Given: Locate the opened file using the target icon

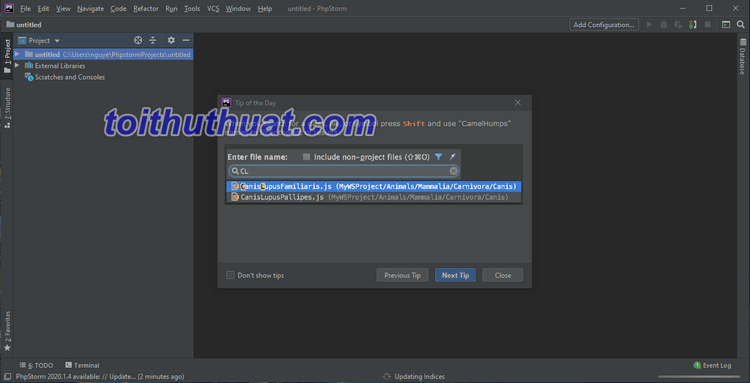Looking at the screenshot, I should pyautogui.click(x=138, y=41).
